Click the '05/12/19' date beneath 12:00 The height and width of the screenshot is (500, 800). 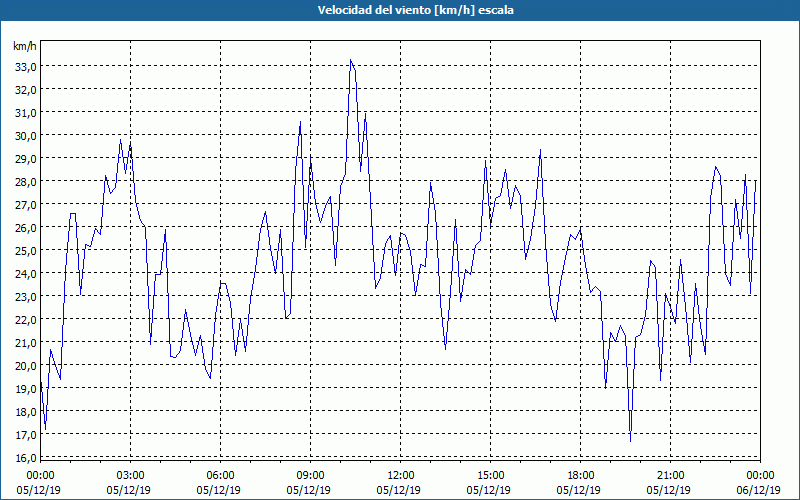click(398, 490)
